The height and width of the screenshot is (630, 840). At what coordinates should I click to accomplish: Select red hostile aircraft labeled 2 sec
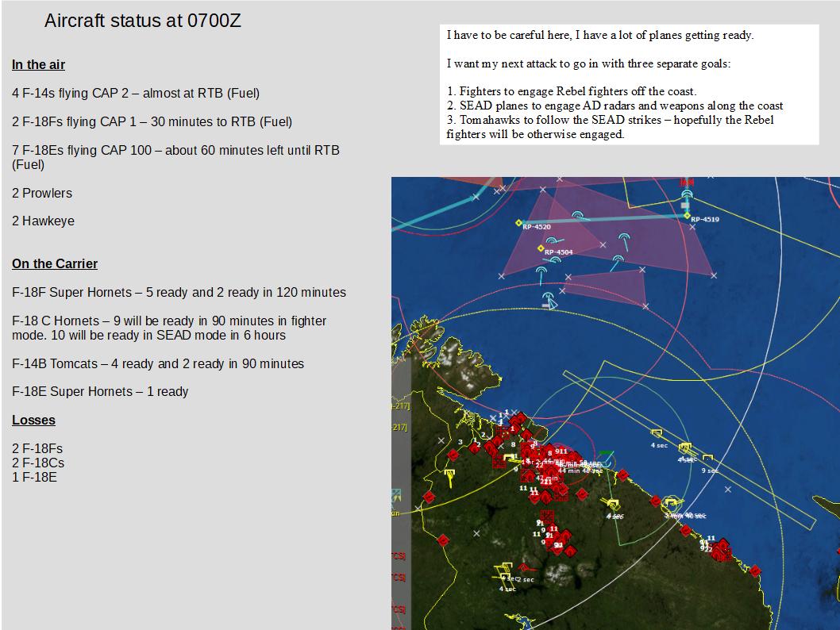[525, 569]
